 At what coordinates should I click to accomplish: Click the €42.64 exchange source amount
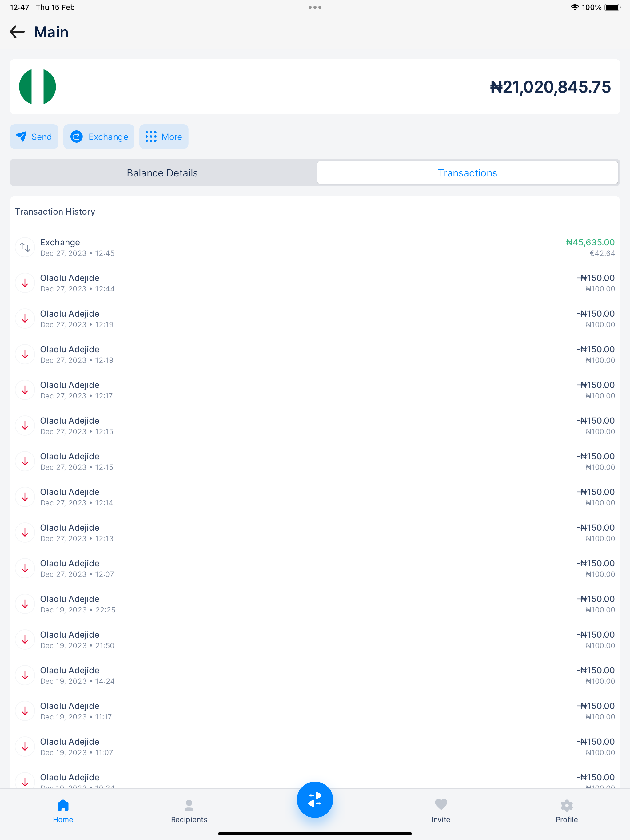[x=602, y=253]
